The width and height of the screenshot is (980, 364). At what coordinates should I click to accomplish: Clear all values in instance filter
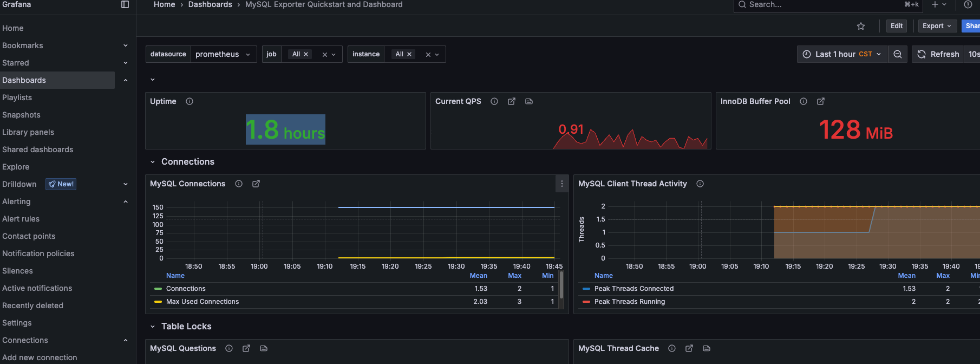[x=428, y=55]
